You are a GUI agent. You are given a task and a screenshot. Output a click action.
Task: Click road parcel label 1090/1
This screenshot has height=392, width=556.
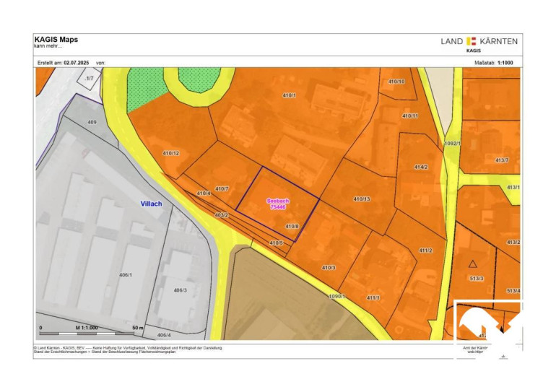pyautogui.click(x=338, y=296)
